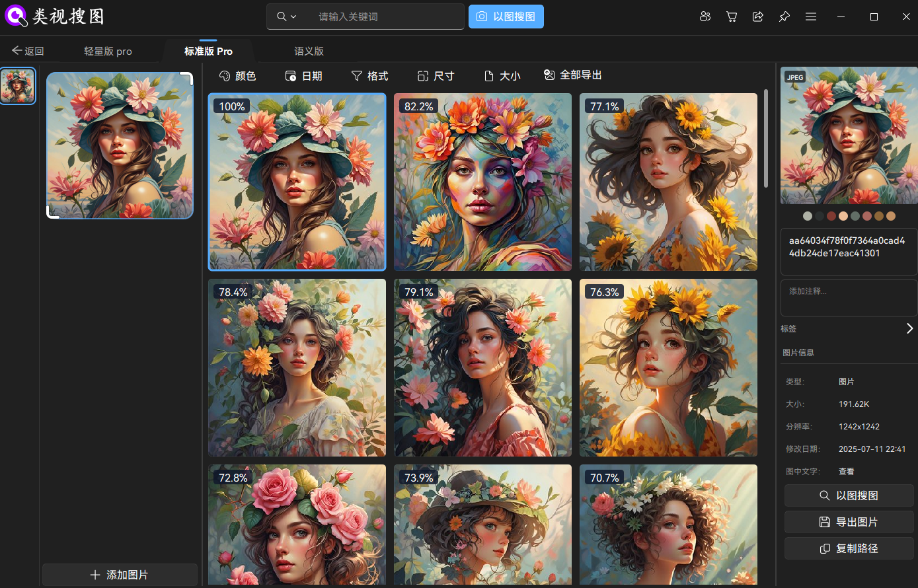The width and height of the screenshot is (918, 588).
Task: Click the 以图搜图 button in the top bar
Action: pyautogui.click(x=506, y=17)
